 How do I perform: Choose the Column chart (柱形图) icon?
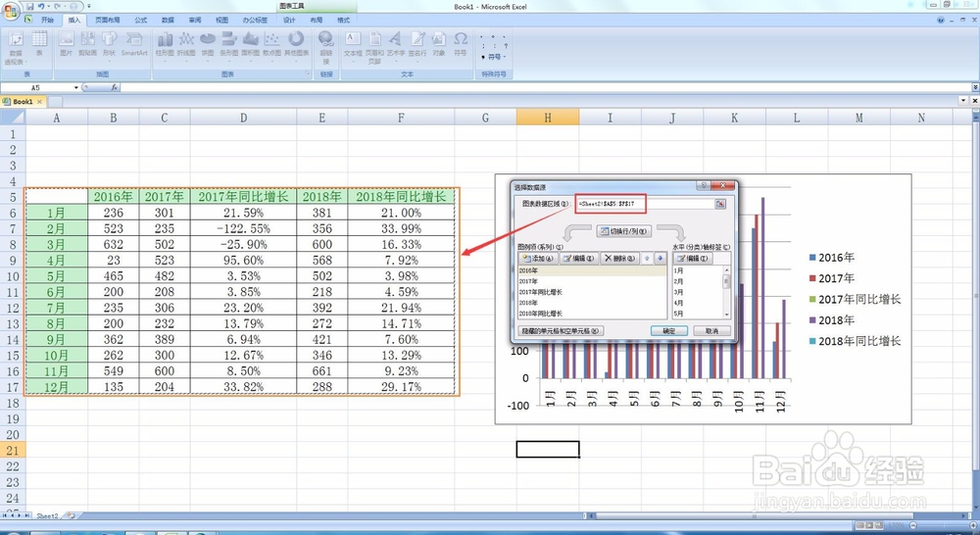[165, 45]
